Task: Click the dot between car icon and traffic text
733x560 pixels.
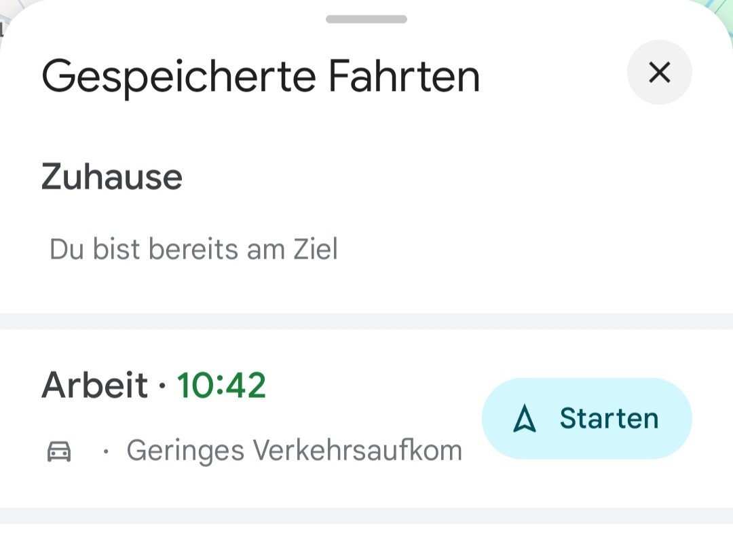Action: point(105,451)
